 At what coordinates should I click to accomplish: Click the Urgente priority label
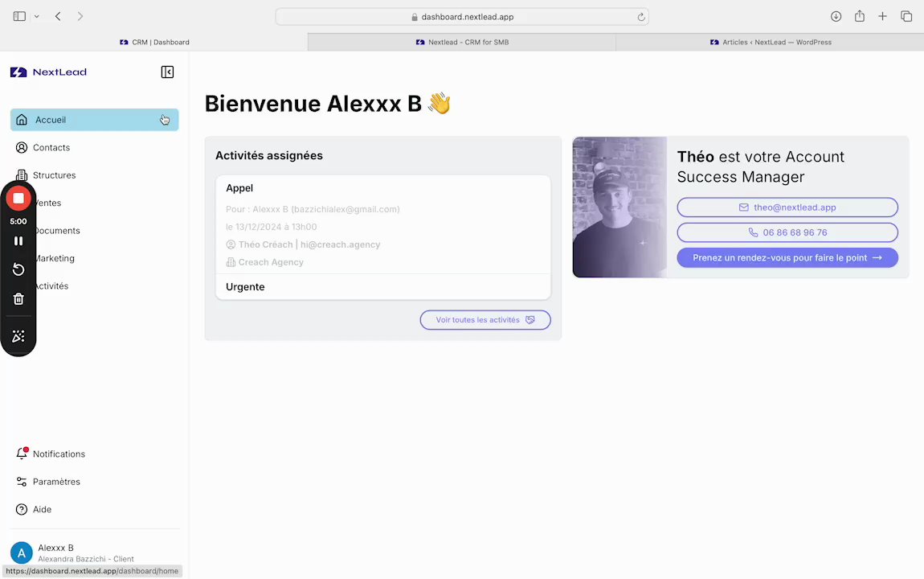pyautogui.click(x=245, y=287)
